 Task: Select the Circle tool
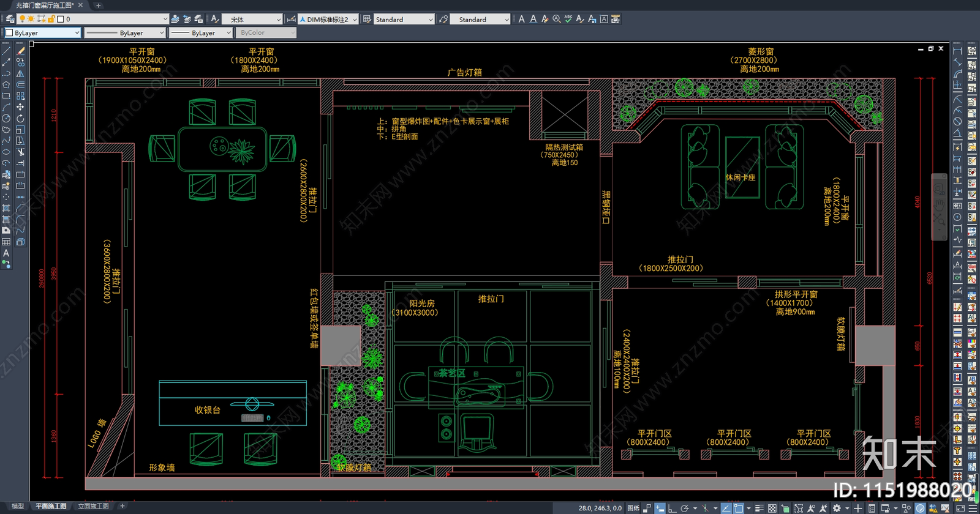point(6,118)
